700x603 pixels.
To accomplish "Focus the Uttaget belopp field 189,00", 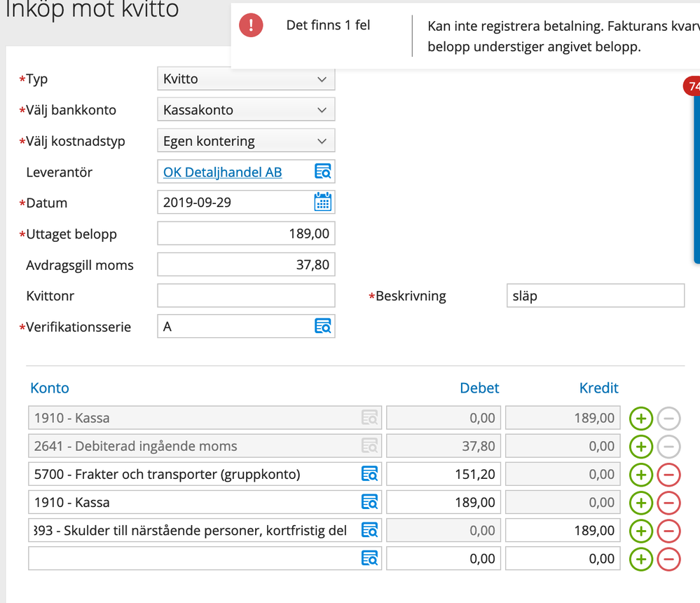I will click(x=246, y=233).
